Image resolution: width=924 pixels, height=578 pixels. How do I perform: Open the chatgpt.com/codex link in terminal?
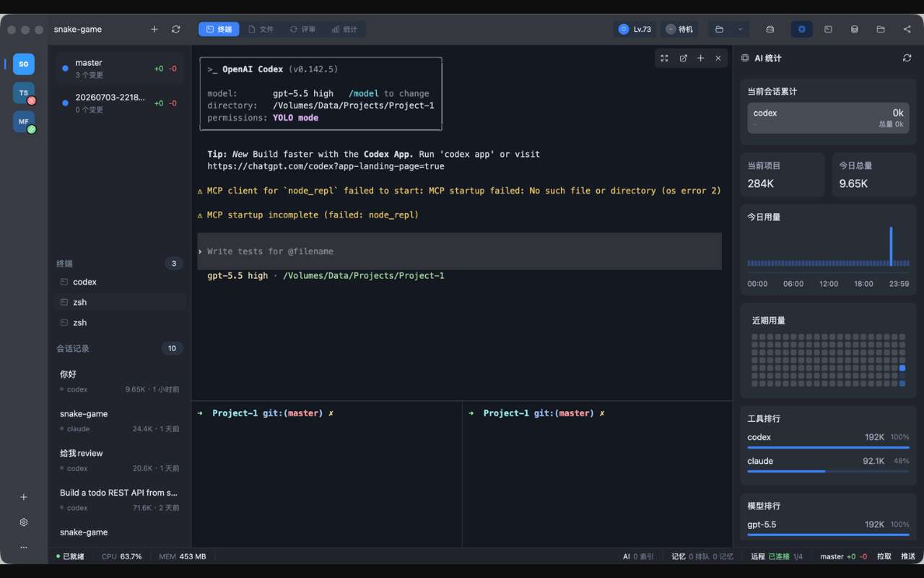326,166
